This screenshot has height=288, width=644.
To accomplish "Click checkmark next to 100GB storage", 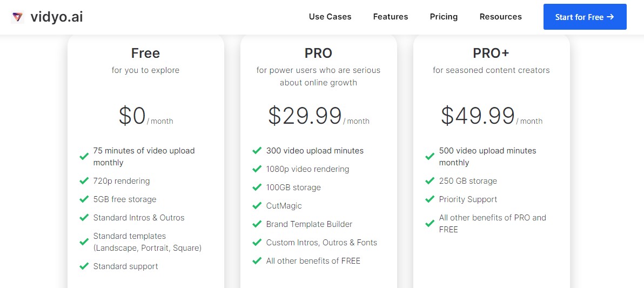I will [x=257, y=187].
